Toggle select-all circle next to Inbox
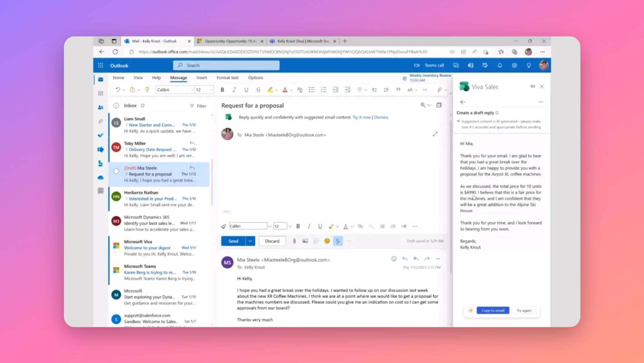This screenshot has width=644, height=363. pos(116,106)
